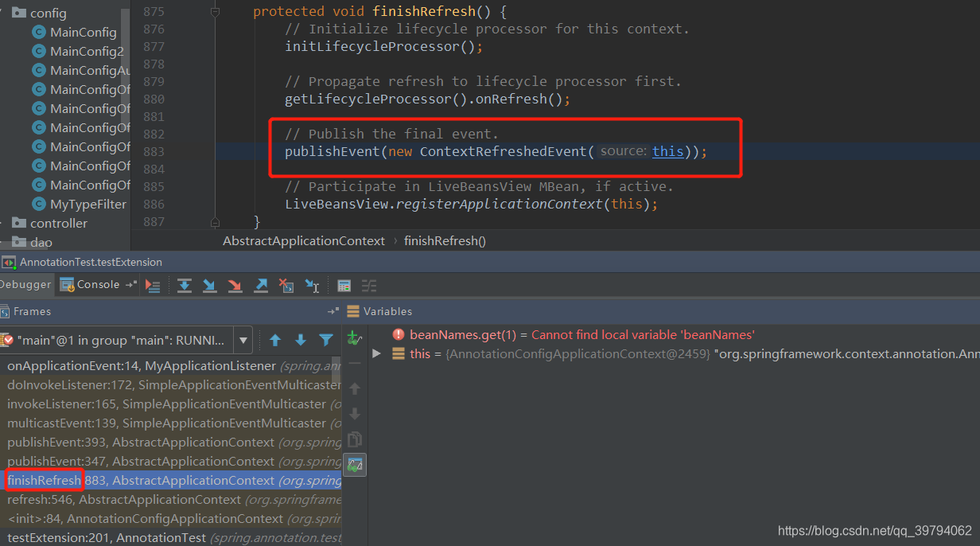Expand the 'this' variable node
This screenshot has width=980, height=546.
point(376,353)
